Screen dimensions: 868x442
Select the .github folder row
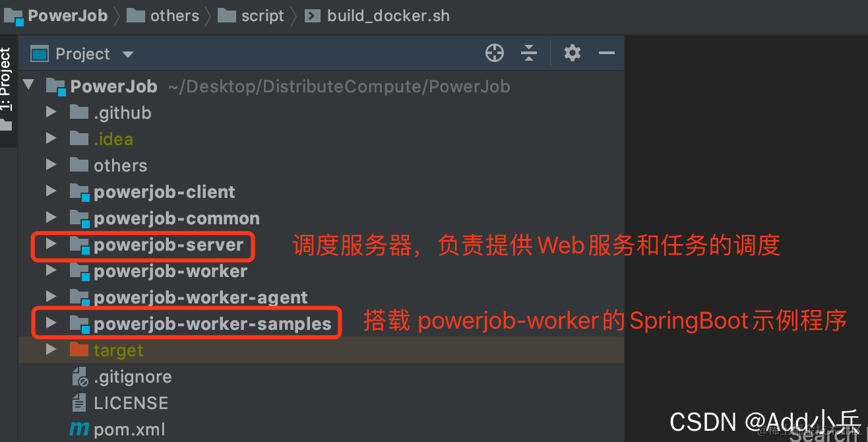click(321, 113)
